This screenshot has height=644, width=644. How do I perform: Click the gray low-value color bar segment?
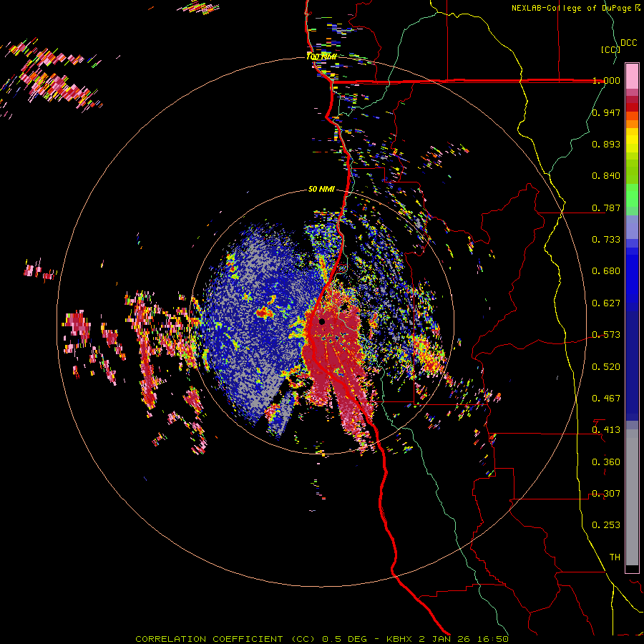[632, 497]
